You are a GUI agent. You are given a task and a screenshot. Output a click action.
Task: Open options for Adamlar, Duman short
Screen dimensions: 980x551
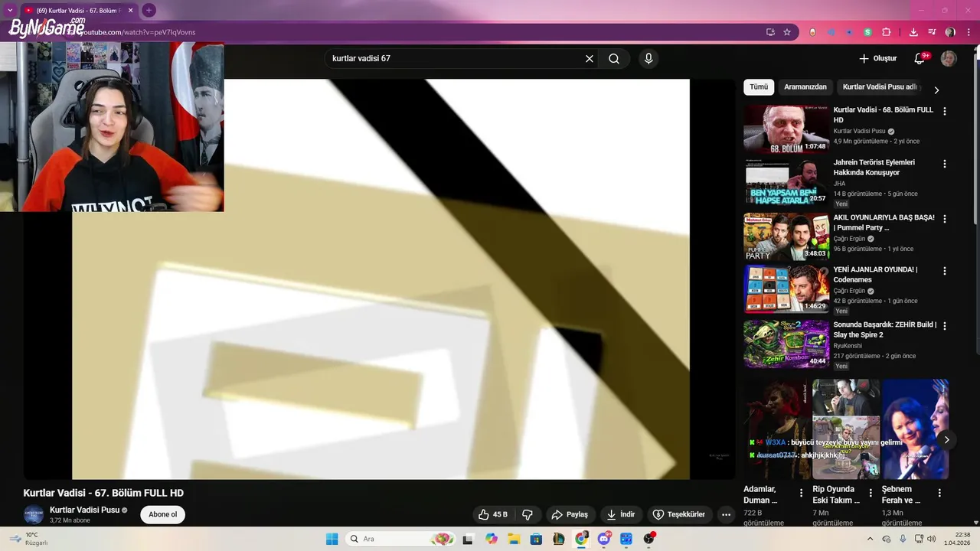tap(801, 493)
